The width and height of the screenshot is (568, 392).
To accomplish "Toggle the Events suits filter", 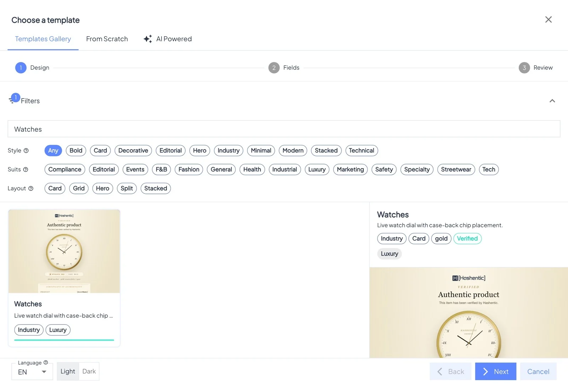I will point(135,169).
